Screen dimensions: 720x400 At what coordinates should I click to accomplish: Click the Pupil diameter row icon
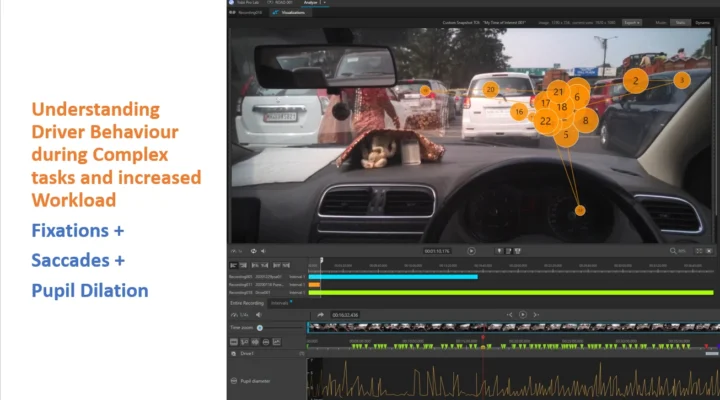tap(234, 381)
